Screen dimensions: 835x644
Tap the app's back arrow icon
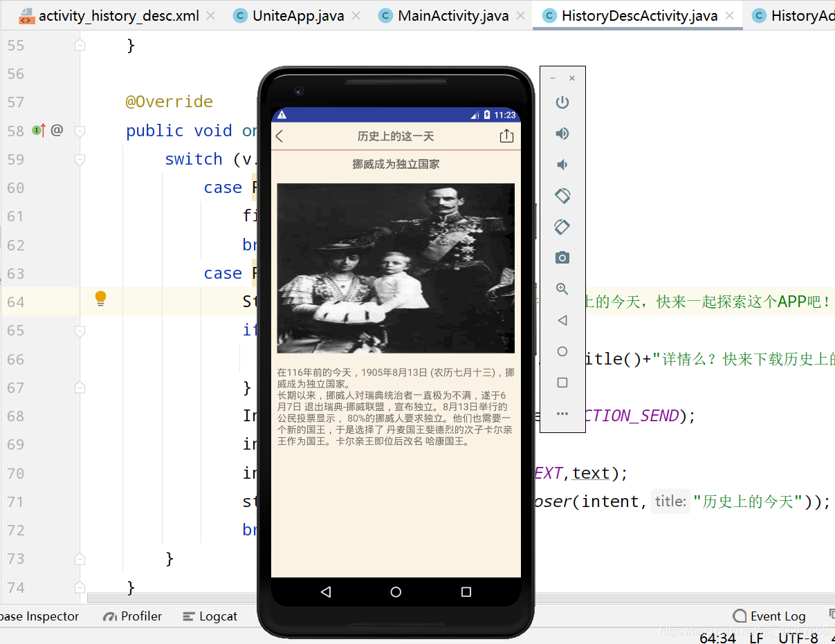click(x=279, y=136)
